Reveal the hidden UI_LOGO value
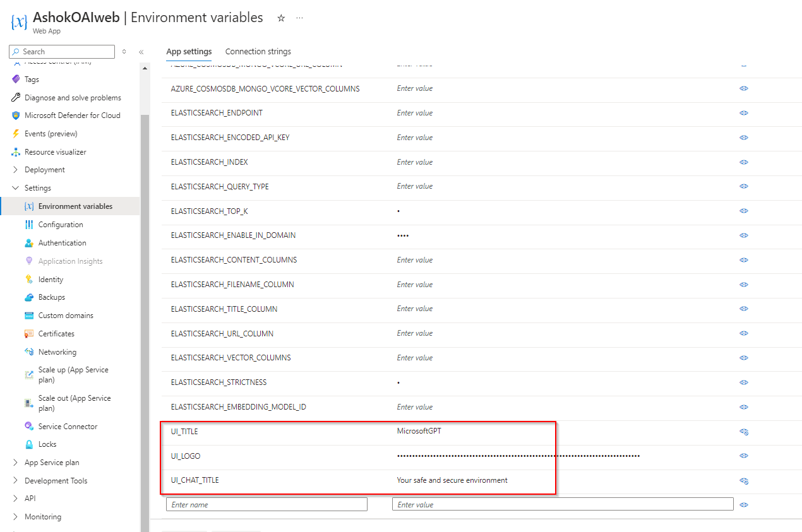802x532 pixels. point(744,456)
